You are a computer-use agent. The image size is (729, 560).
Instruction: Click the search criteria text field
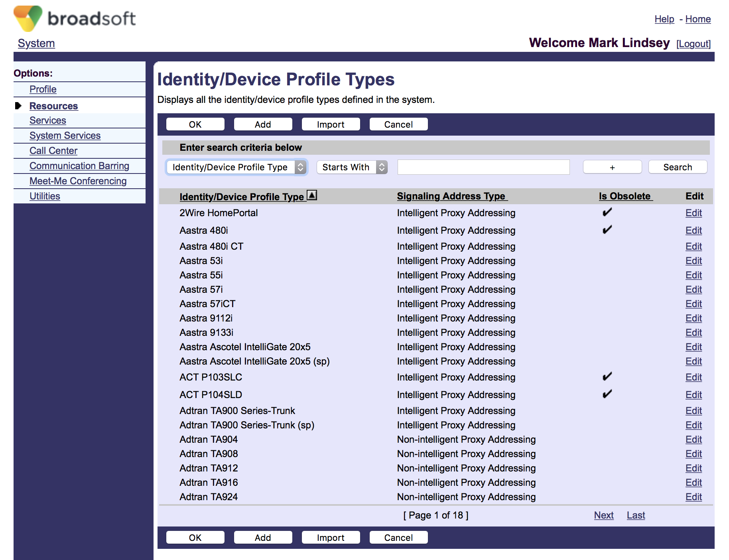click(x=483, y=167)
